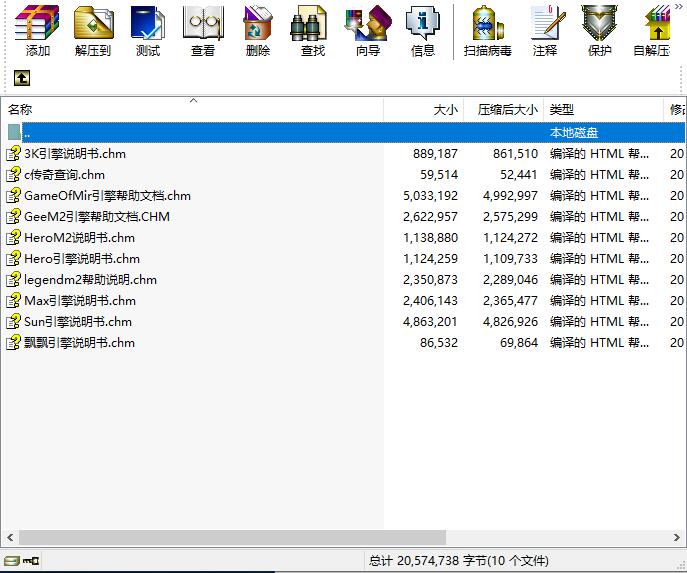The width and height of the screenshot is (687, 573).
Task: Click packed size 2,575,299
Action: (x=510, y=217)
